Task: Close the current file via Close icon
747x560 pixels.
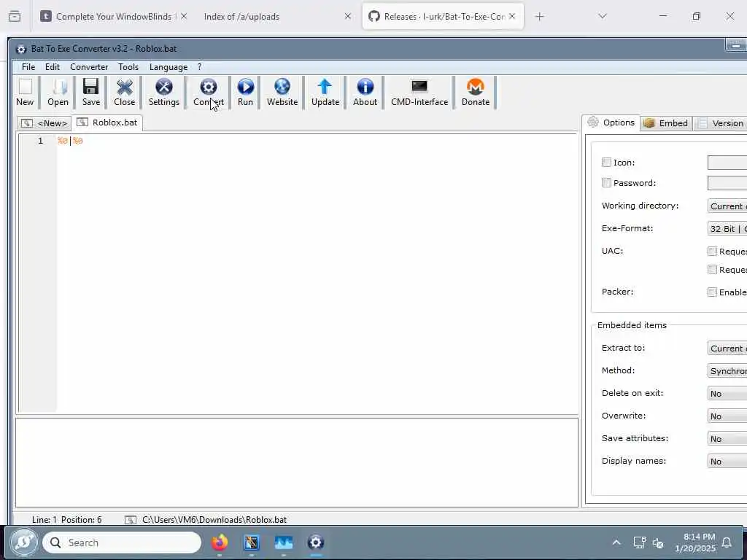Action: (x=124, y=93)
